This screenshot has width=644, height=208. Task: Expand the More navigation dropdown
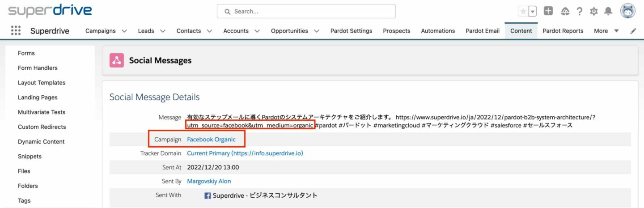pos(606,31)
